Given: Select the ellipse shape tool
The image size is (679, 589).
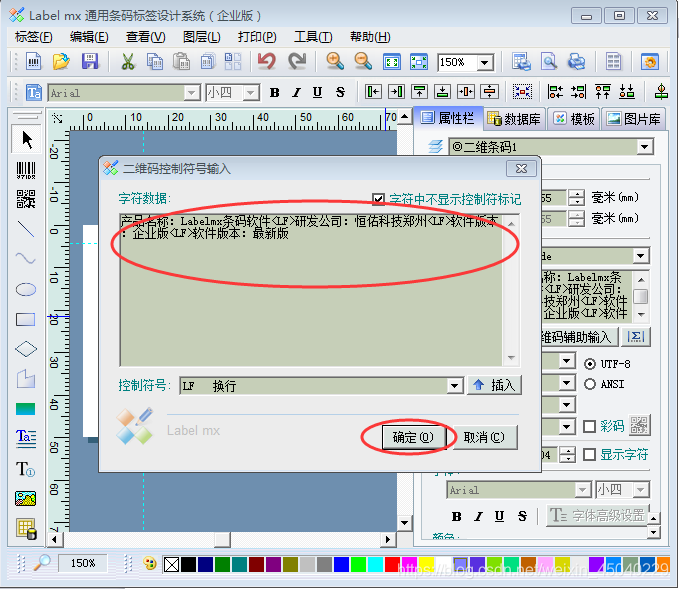Looking at the screenshot, I should (x=26, y=289).
